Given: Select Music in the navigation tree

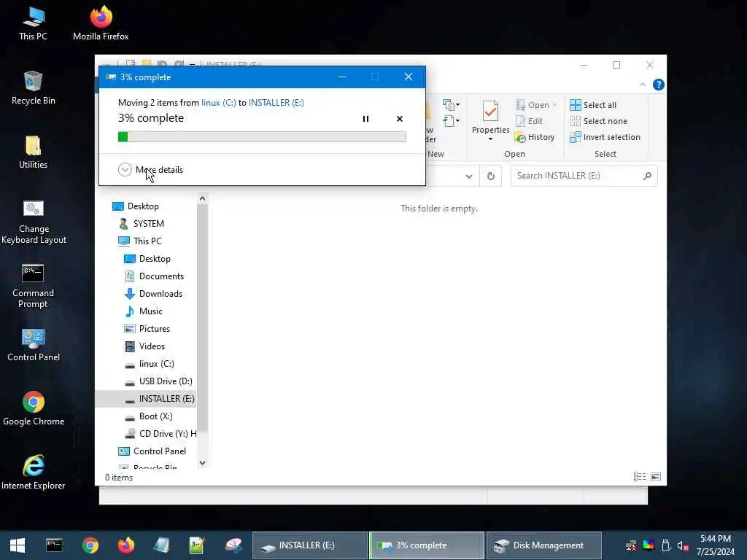Looking at the screenshot, I should (144, 311).
